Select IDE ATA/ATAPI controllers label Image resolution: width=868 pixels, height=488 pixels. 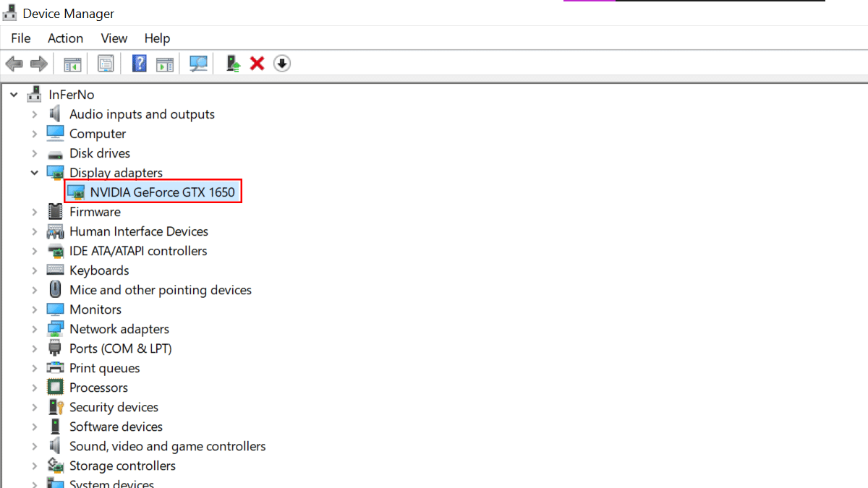(138, 251)
